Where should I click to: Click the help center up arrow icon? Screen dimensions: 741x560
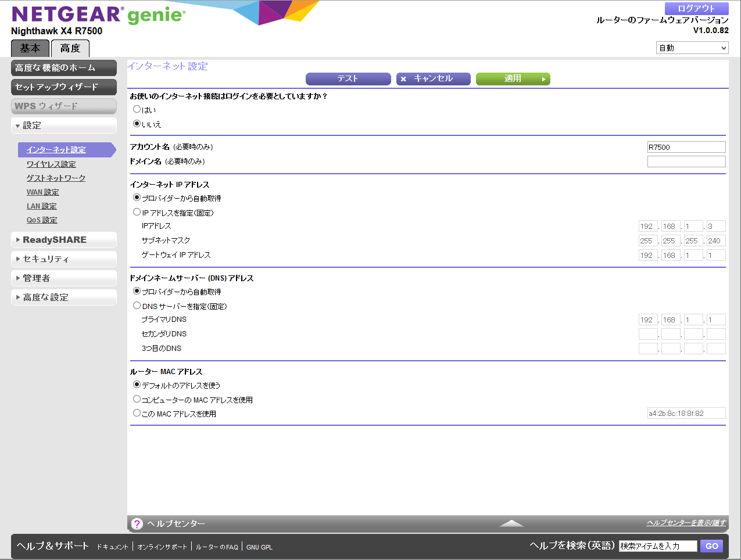[x=511, y=523]
